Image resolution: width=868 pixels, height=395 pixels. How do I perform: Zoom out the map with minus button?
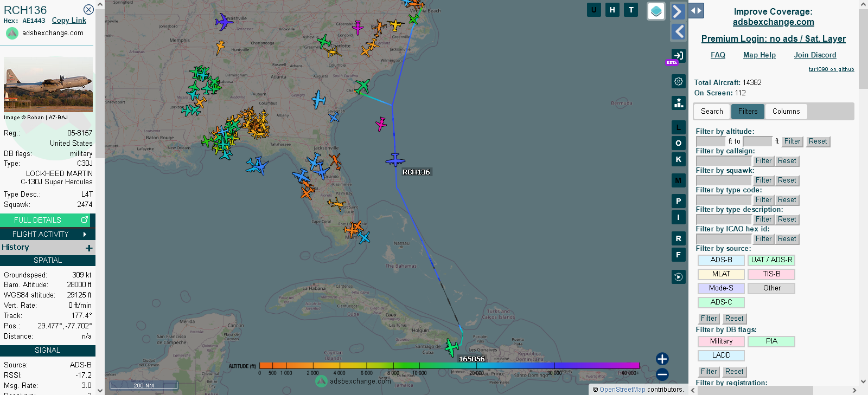point(662,374)
